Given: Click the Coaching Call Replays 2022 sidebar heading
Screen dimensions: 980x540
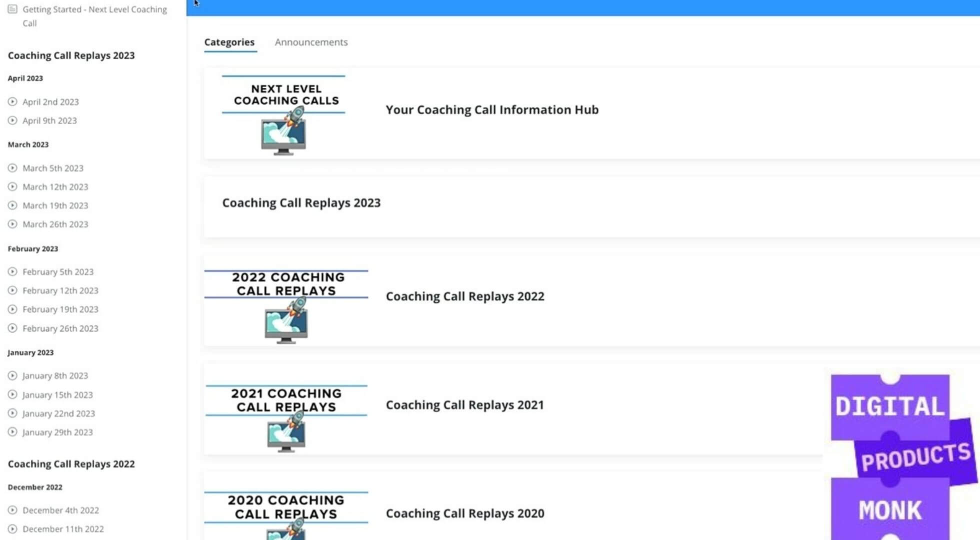Looking at the screenshot, I should point(71,464).
